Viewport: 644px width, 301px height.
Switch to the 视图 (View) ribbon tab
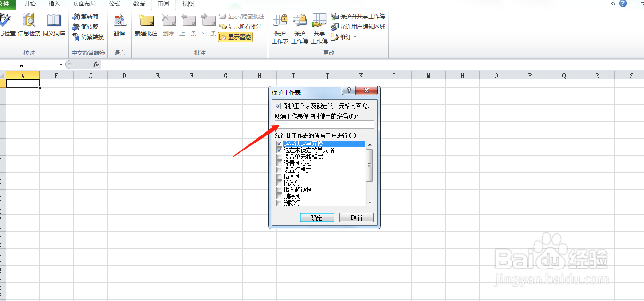click(x=186, y=5)
